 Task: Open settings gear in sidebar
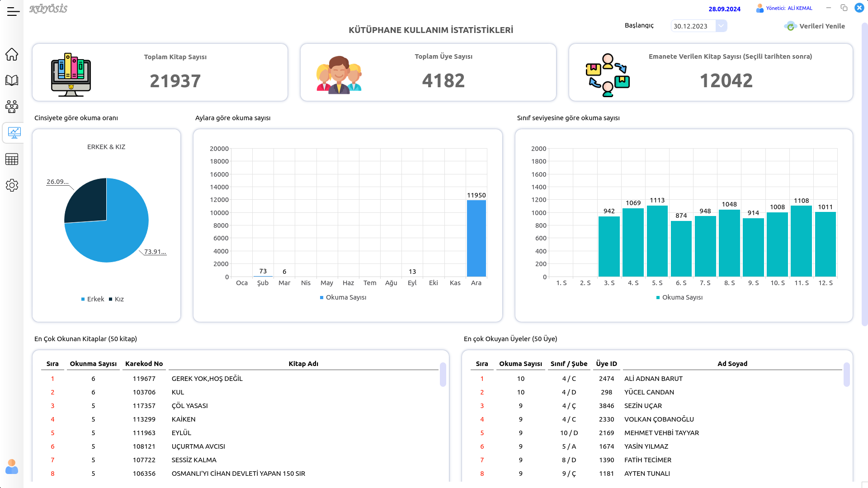[12, 185]
